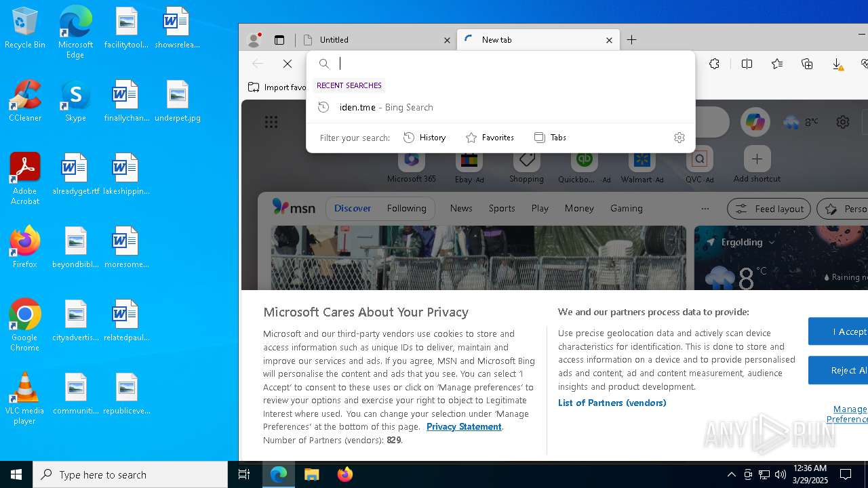Viewport: 868px width, 488px height.
Task: Open Skype desktop shortcut
Action: (75, 101)
